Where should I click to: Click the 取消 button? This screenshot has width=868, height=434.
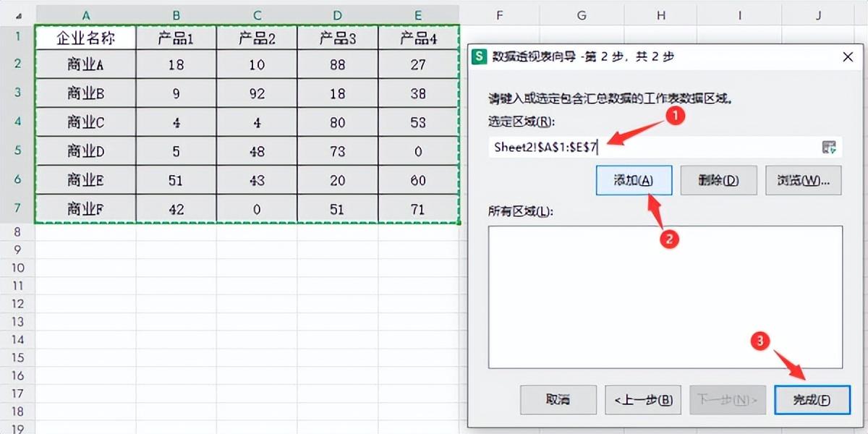(558, 399)
